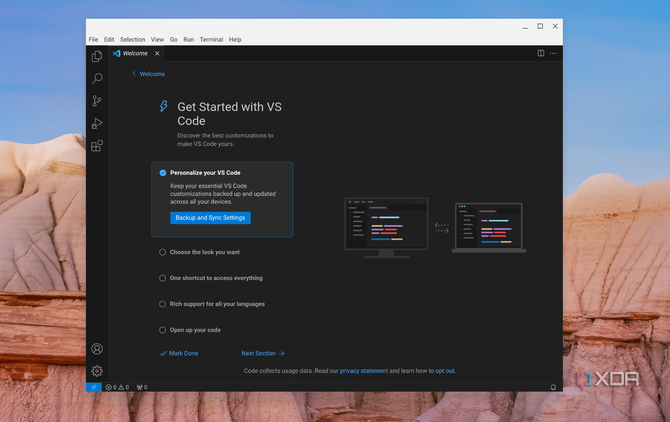This screenshot has width=670, height=422.
Task: Open the Help menu
Action: point(235,39)
